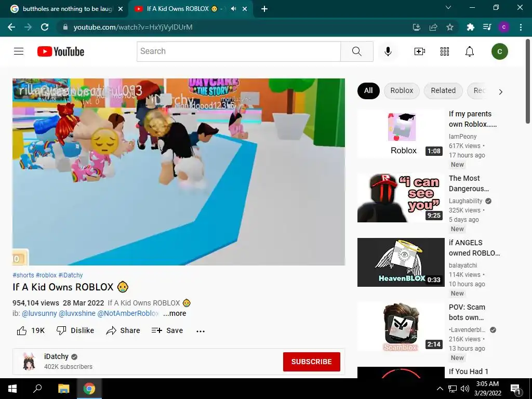Open File Explorer from taskbar
532x399 pixels.
click(x=63, y=389)
